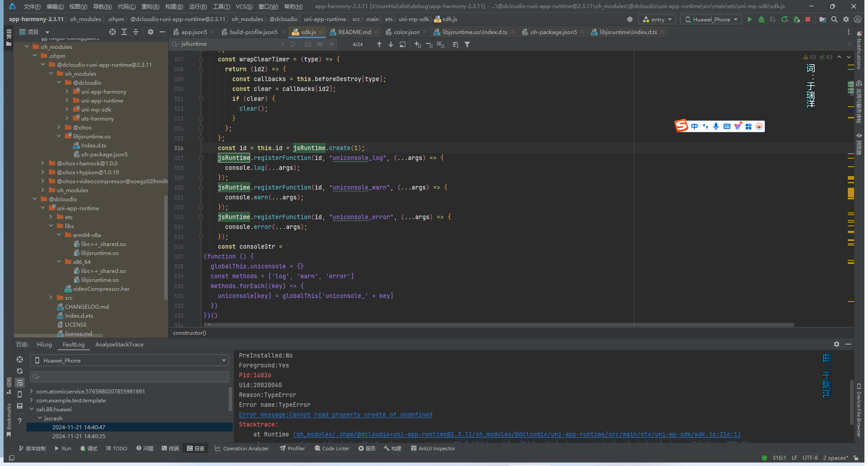Screen dimensions: 868x466
Task: Start the green debug bug icon
Action: pyautogui.click(x=761, y=19)
